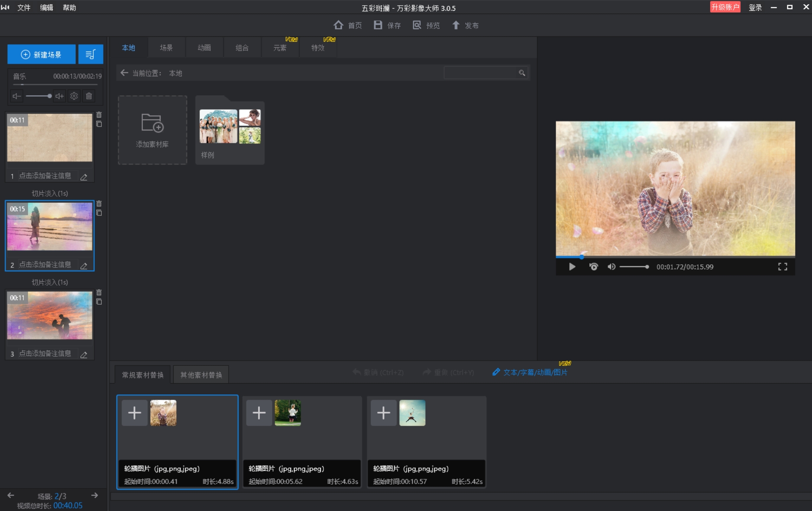Edit scene 1 note with pencil icon

click(x=84, y=177)
